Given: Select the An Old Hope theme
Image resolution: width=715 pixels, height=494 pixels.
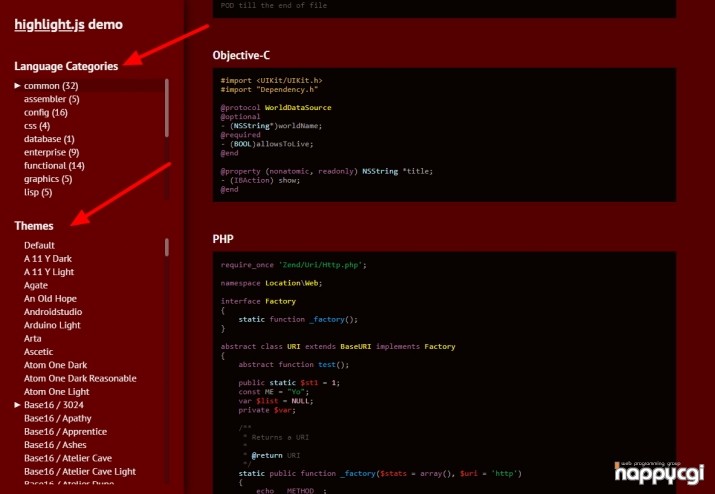Looking at the screenshot, I should [x=50, y=298].
